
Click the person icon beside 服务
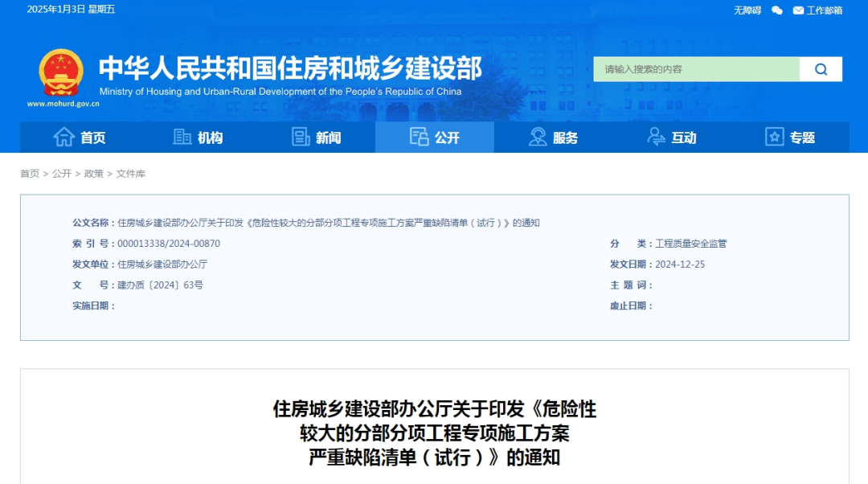tap(536, 137)
